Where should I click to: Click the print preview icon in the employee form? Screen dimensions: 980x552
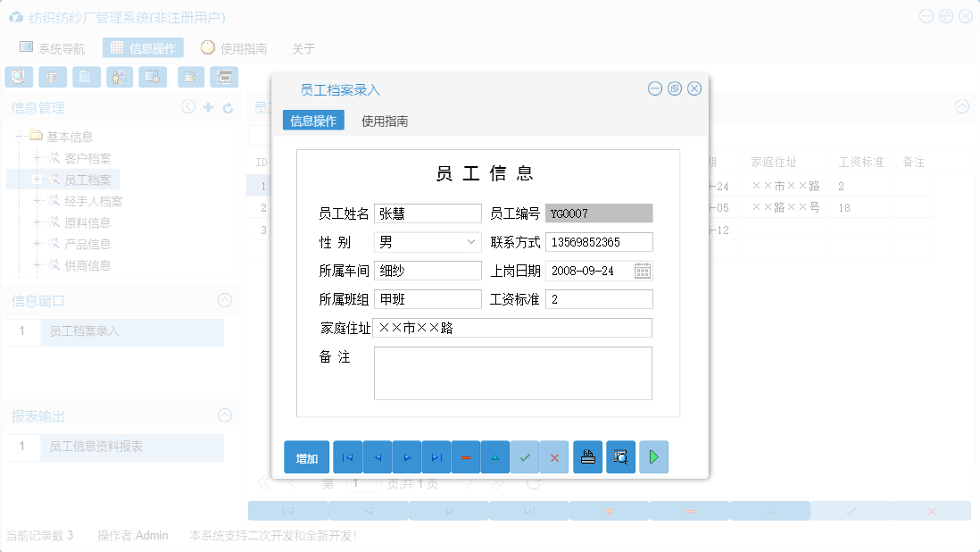click(621, 456)
